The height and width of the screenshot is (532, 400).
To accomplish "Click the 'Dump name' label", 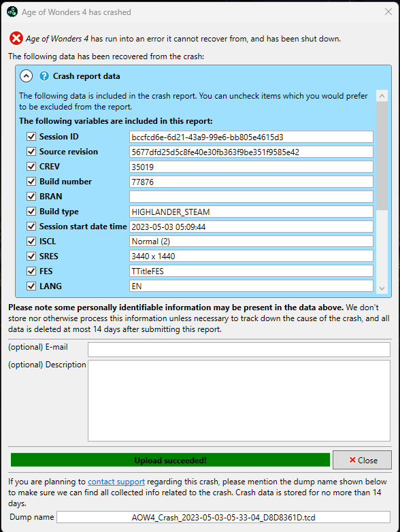I will (x=32, y=517).
